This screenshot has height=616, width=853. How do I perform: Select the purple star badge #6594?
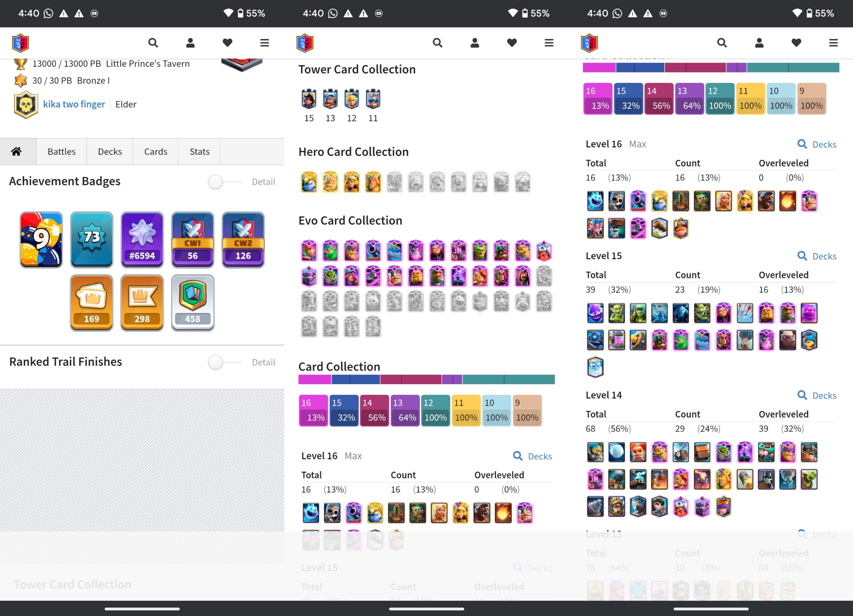[x=142, y=240]
